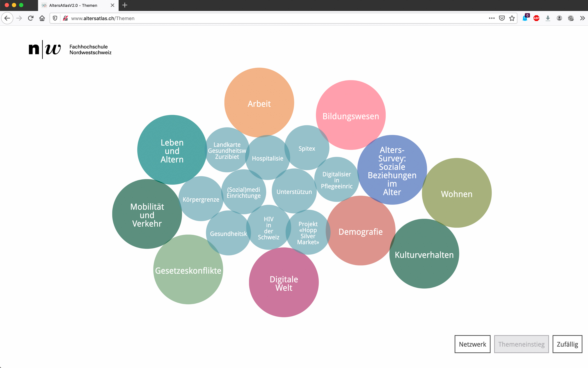Image resolution: width=588 pixels, height=368 pixels.
Task: Expand the toolbar overflow chevron
Action: pyautogui.click(x=582, y=18)
